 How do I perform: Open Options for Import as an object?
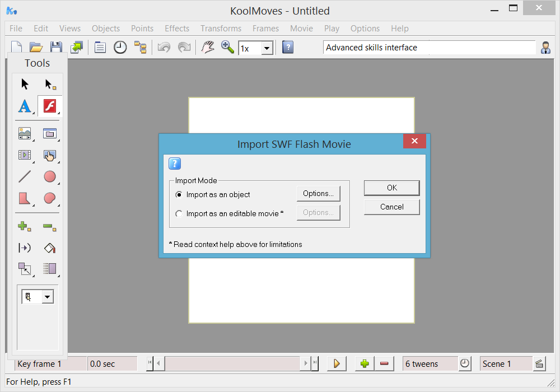coord(318,194)
